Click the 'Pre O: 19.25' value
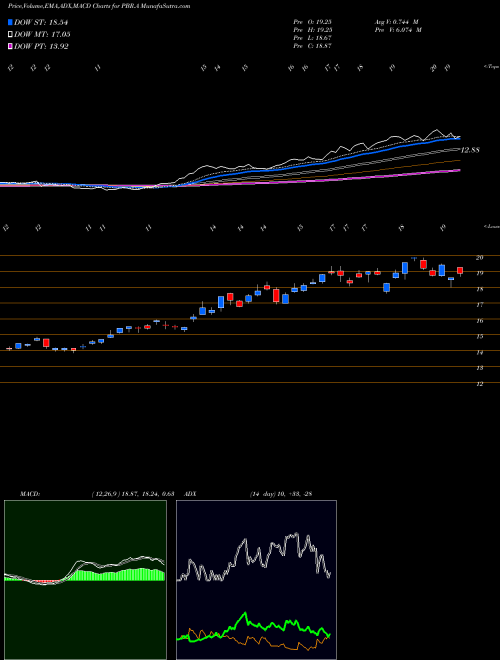This screenshot has height=660, width=500. pos(313,22)
